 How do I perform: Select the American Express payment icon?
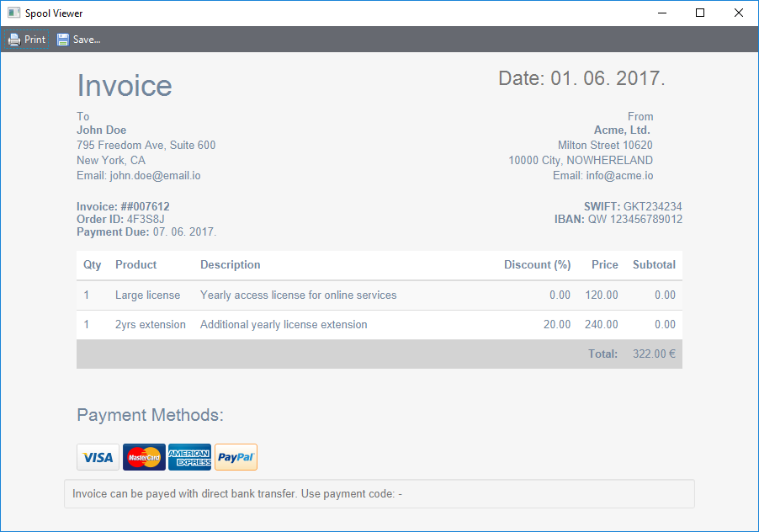(x=189, y=457)
